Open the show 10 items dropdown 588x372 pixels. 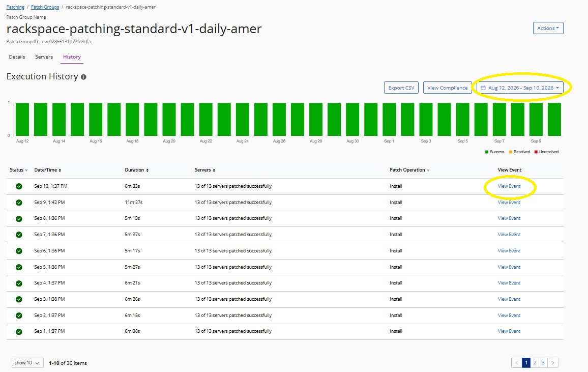point(27,363)
